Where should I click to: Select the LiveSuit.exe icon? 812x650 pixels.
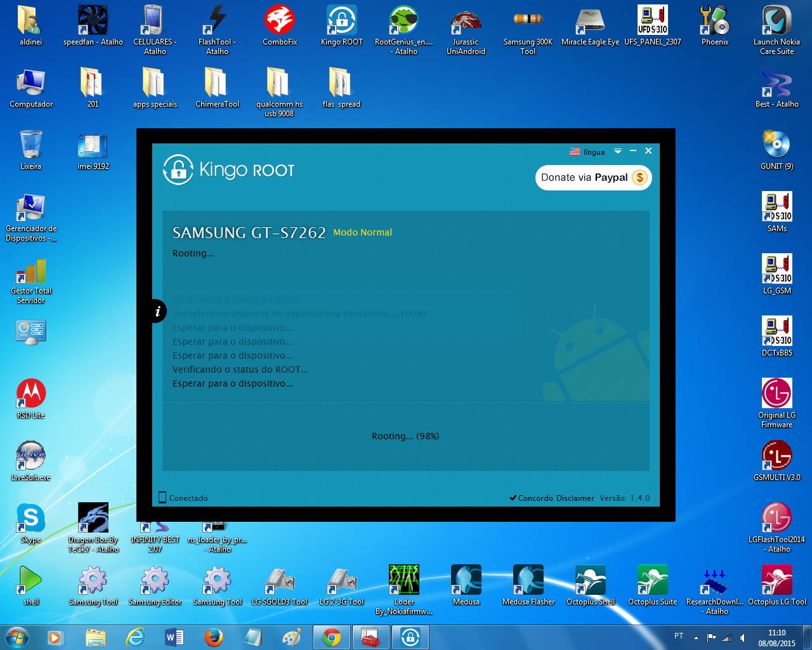(x=31, y=461)
